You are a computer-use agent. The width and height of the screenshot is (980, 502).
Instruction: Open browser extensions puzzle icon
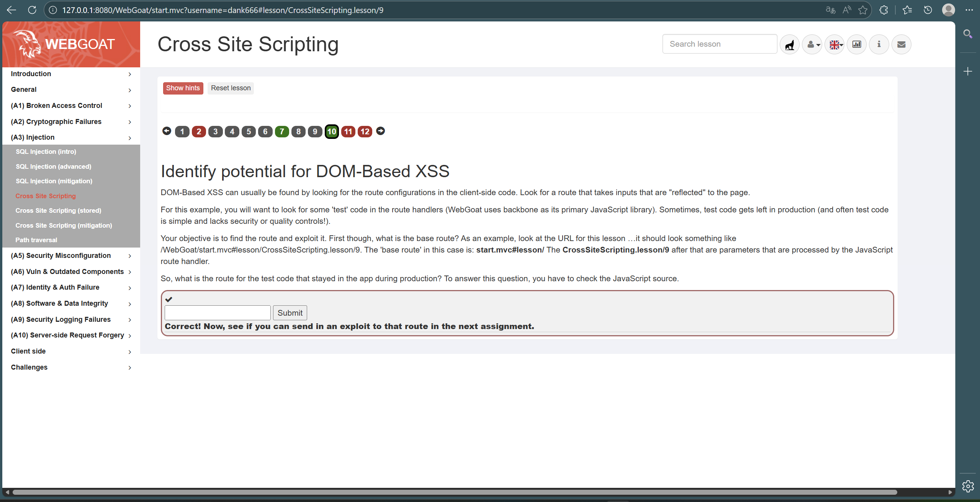click(884, 10)
